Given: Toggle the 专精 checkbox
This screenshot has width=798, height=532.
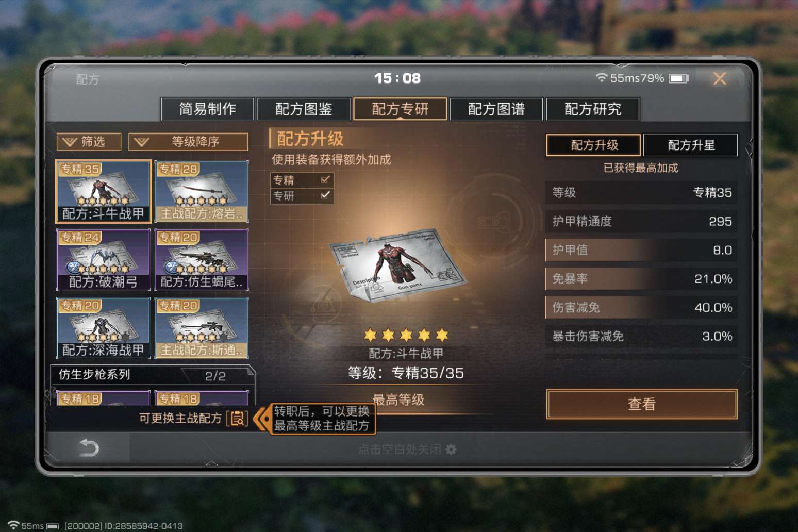Looking at the screenshot, I should point(325,180).
